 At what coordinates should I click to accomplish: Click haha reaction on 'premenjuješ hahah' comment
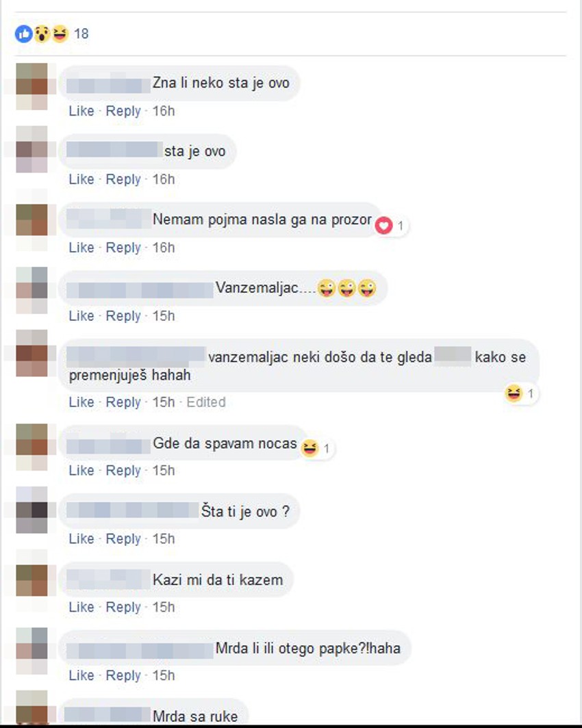[514, 393]
